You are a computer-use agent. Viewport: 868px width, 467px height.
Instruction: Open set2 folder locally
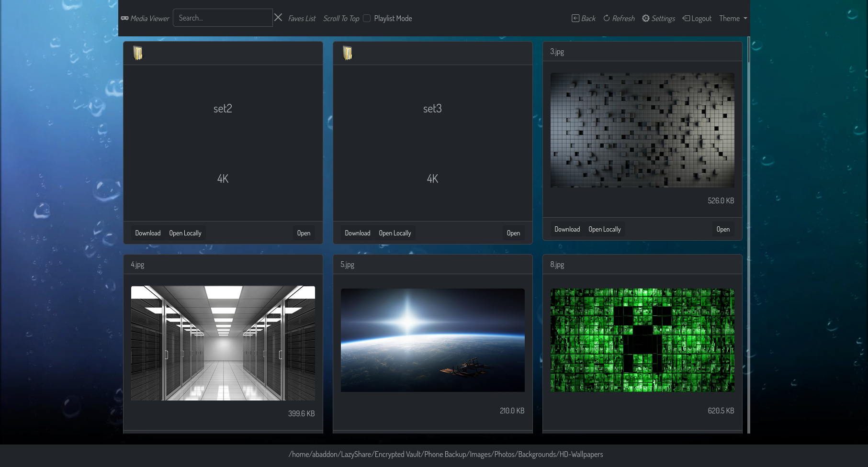click(185, 233)
